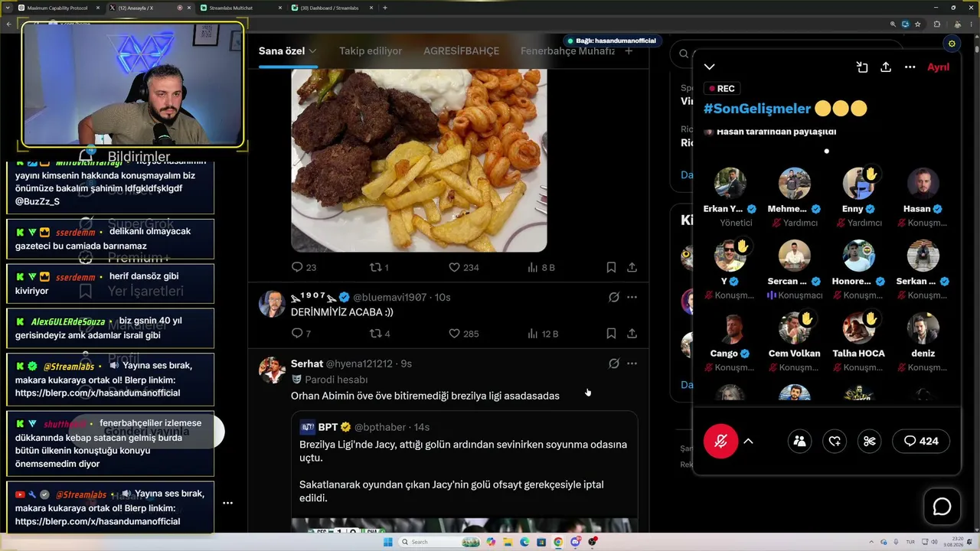The height and width of the screenshot is (551, 980).
Task: Toggle the red microphone mute button
Action: (720, 441)
